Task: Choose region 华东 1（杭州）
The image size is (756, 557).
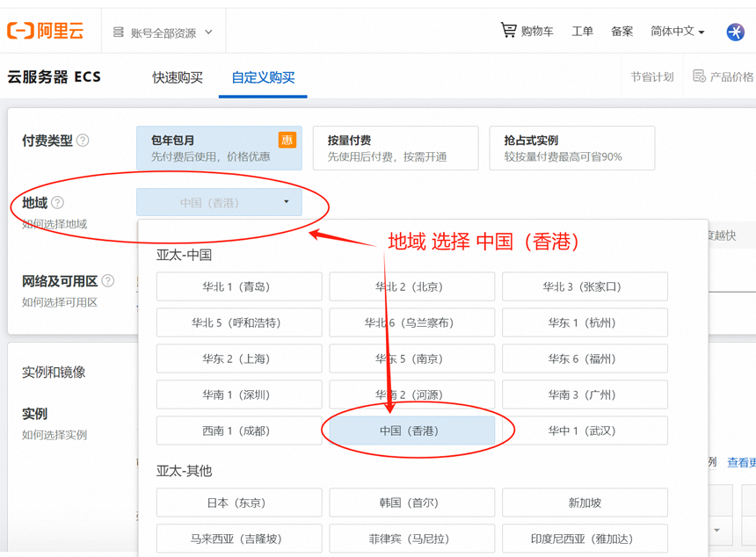Action: (x=585, y=322)
